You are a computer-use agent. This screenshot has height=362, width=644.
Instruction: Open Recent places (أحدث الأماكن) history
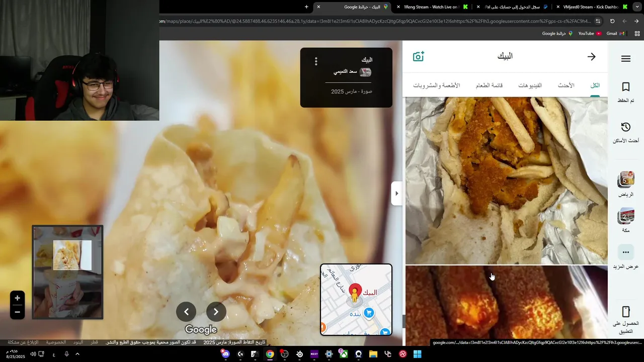(625, 133)
